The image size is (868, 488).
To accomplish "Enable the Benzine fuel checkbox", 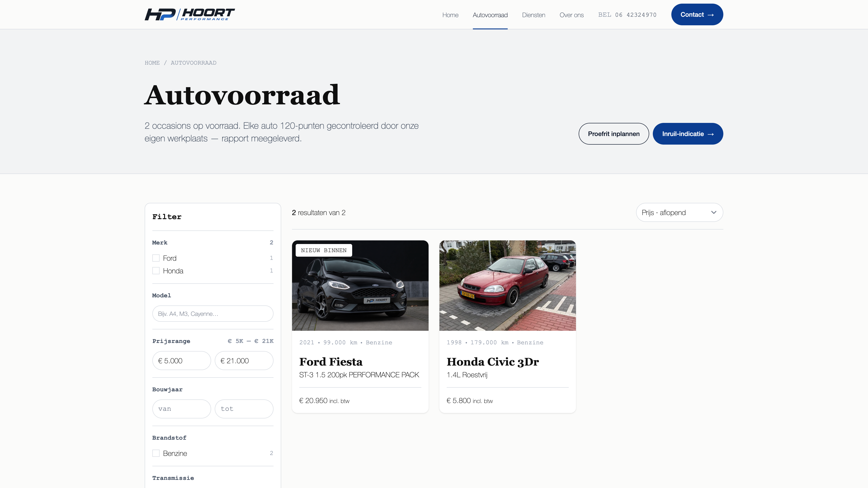I will pyautogui.click(x=156, y=453).
